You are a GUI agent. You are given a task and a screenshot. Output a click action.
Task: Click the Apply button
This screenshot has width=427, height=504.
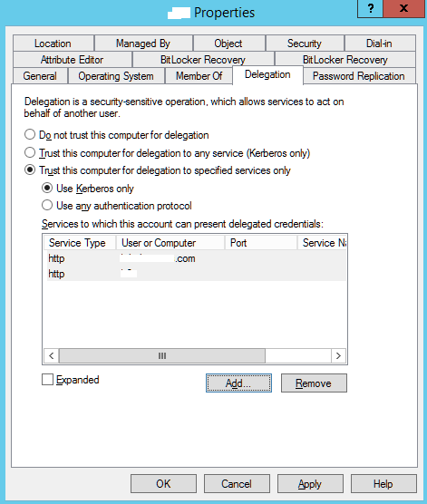310,483
